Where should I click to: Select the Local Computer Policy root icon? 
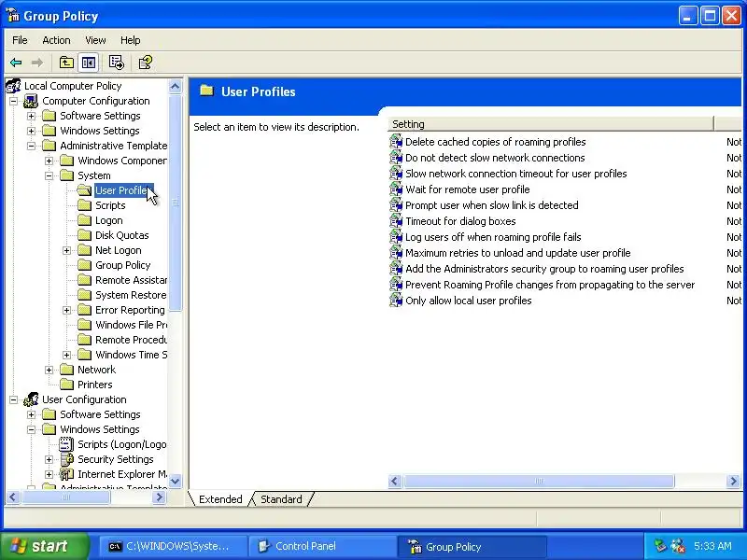[x=13, y=86]
